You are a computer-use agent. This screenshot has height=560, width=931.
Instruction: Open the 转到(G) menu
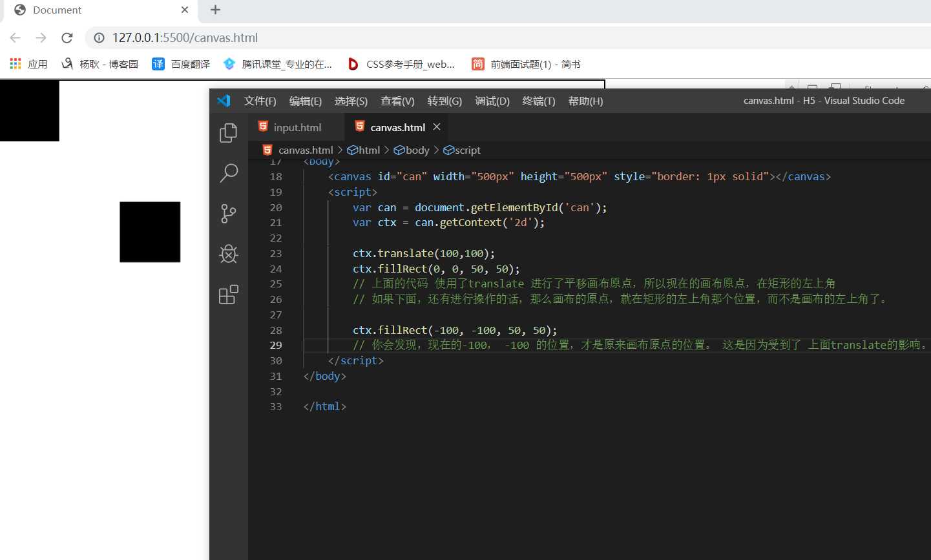click(x=445, y=101)
